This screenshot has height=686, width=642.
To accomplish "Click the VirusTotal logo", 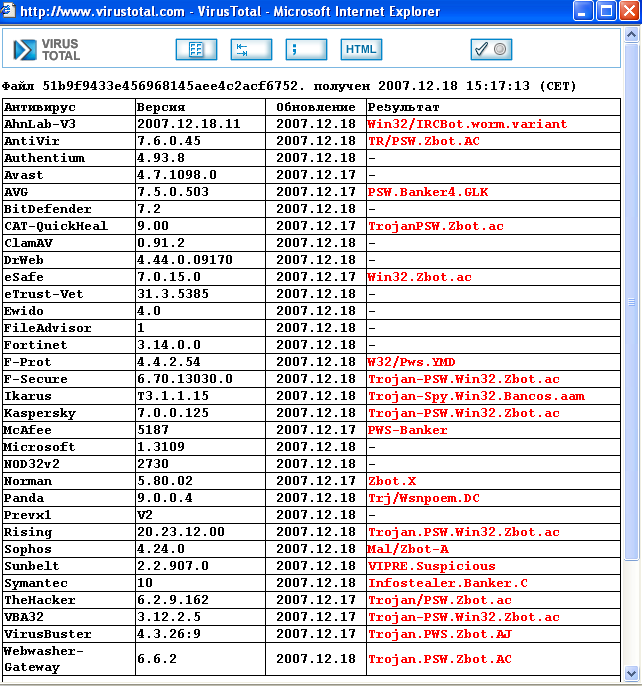I will (x=46, y=49).
